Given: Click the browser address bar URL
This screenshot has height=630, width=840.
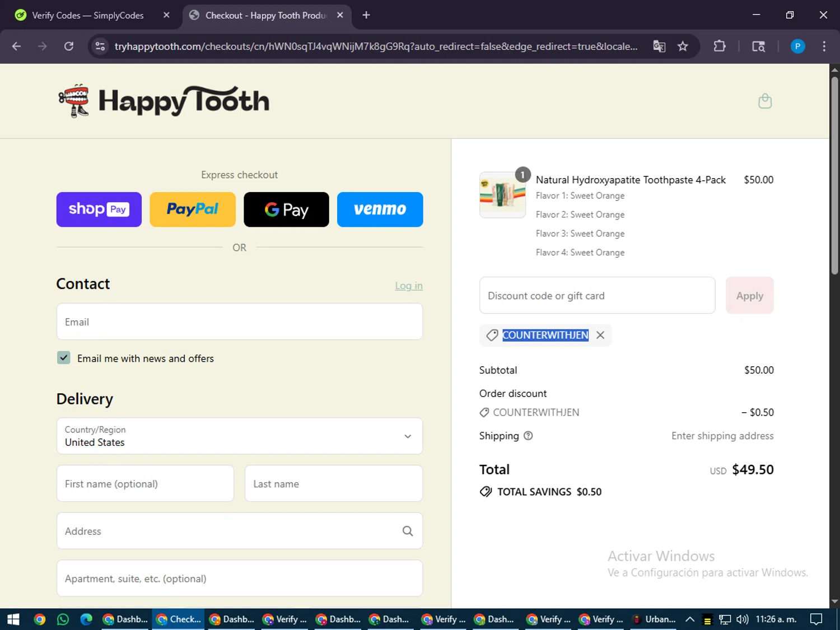Looking at the screenshot, I should [x=376, y=46].
